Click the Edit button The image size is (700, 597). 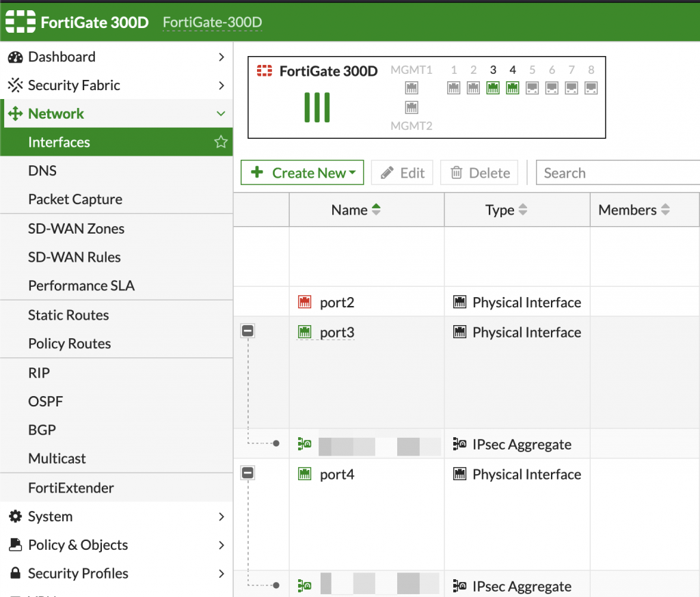point(402,173)
